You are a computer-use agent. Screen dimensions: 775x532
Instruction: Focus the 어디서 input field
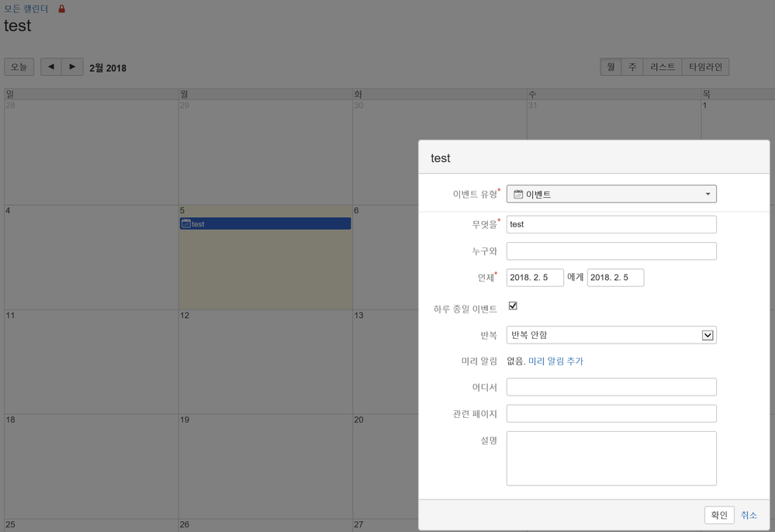[611, 387]
